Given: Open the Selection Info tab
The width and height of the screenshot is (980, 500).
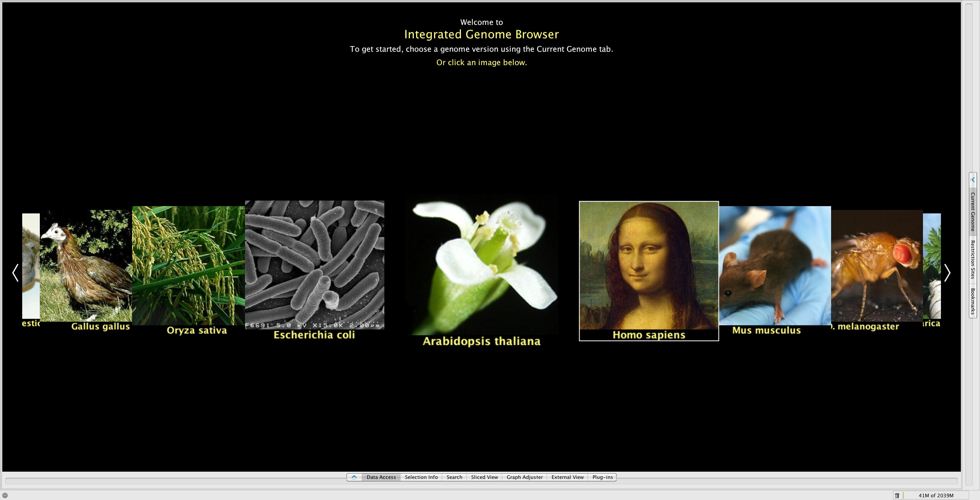Looking at the screenshot, I should tap(421, 477).
